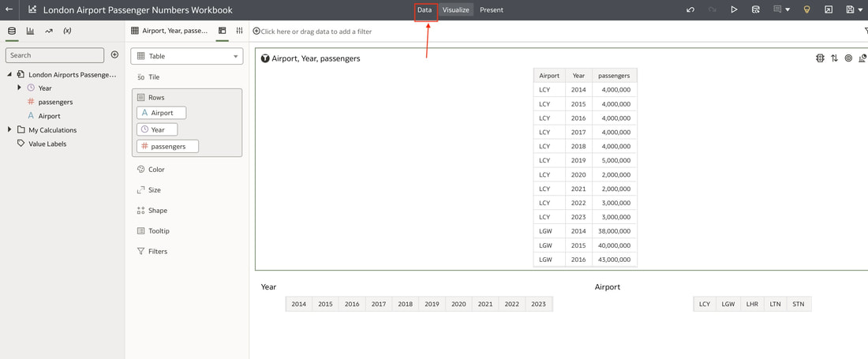Open the Analytics pane trend line icon
Screen dimensions: 868x359
pos(49,31)
